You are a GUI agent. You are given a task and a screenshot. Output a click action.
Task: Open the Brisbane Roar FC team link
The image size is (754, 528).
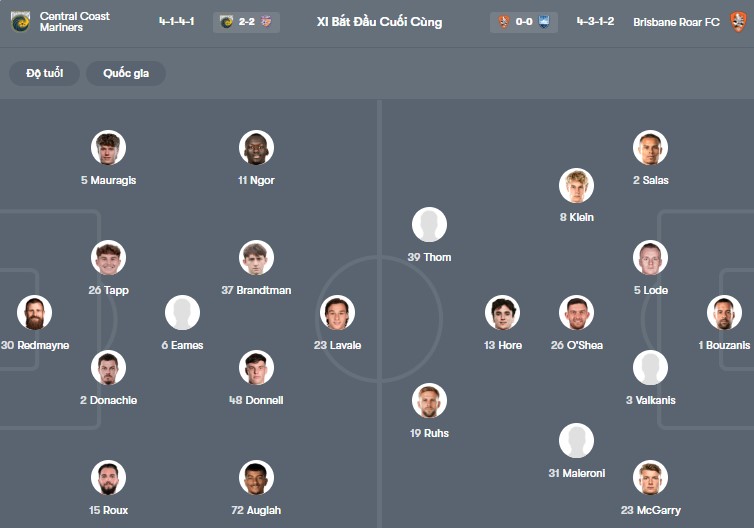coord(676,22)
